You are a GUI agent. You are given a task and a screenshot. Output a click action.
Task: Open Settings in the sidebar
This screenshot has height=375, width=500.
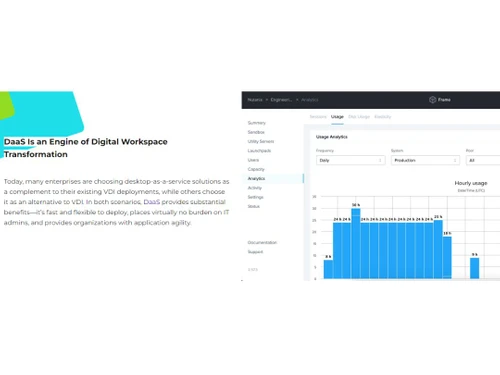tap(255, 197)
